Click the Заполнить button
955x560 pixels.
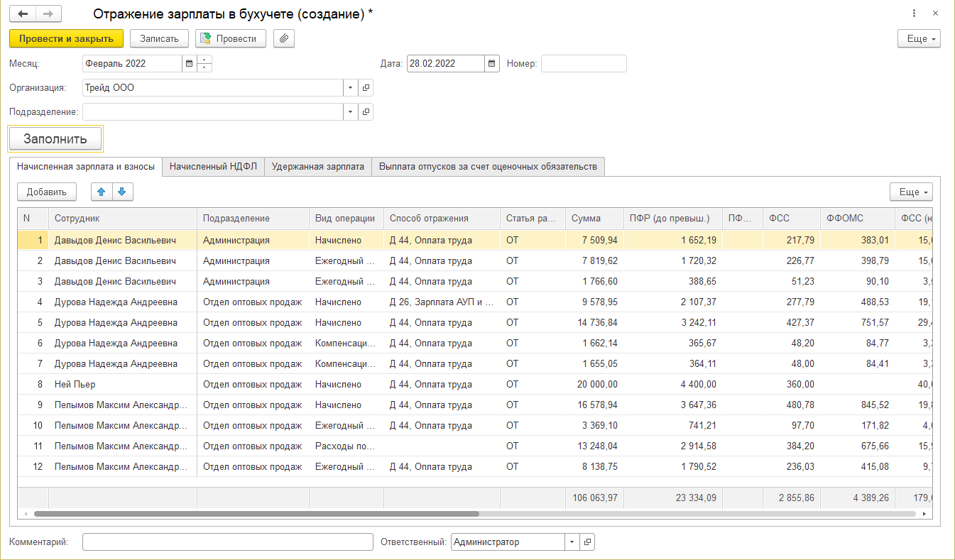pyautogui.click(x=55, y=139)
